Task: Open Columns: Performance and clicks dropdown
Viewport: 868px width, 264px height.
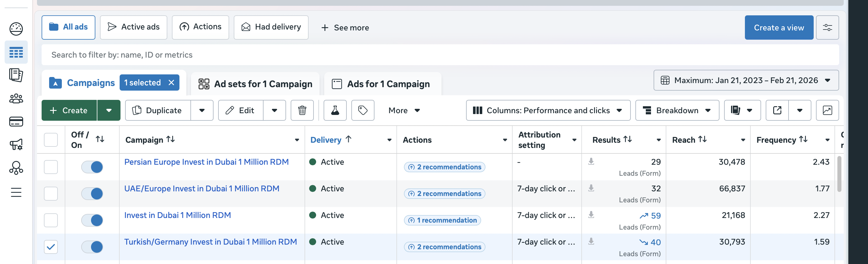Action: point(548,110)
